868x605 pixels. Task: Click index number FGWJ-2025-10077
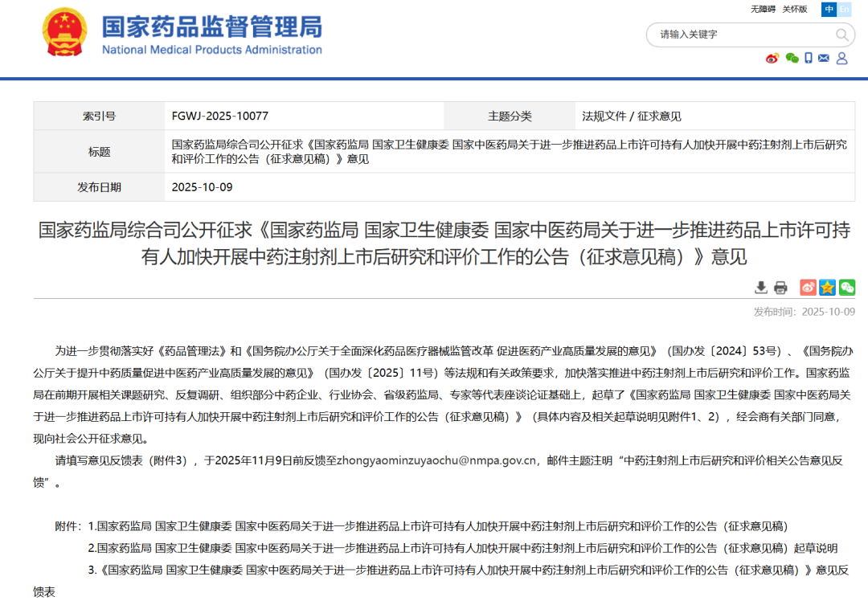click(x=219, y=117)
